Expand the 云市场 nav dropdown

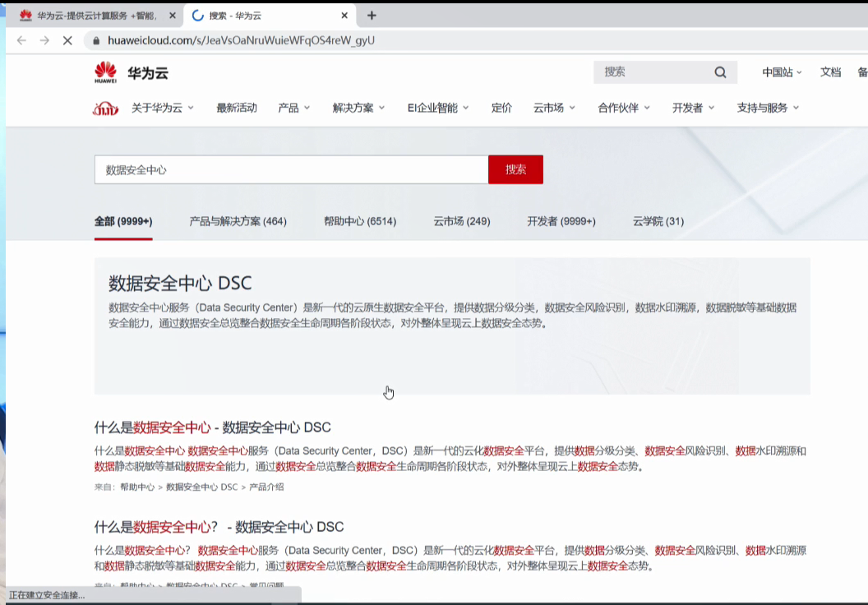click(x=553, y=108)
